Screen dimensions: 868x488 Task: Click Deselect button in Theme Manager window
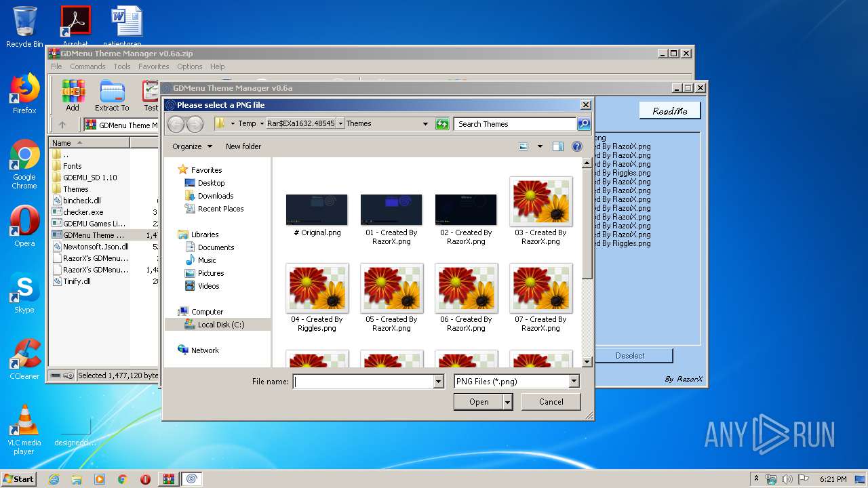click(x=630, y=355)
